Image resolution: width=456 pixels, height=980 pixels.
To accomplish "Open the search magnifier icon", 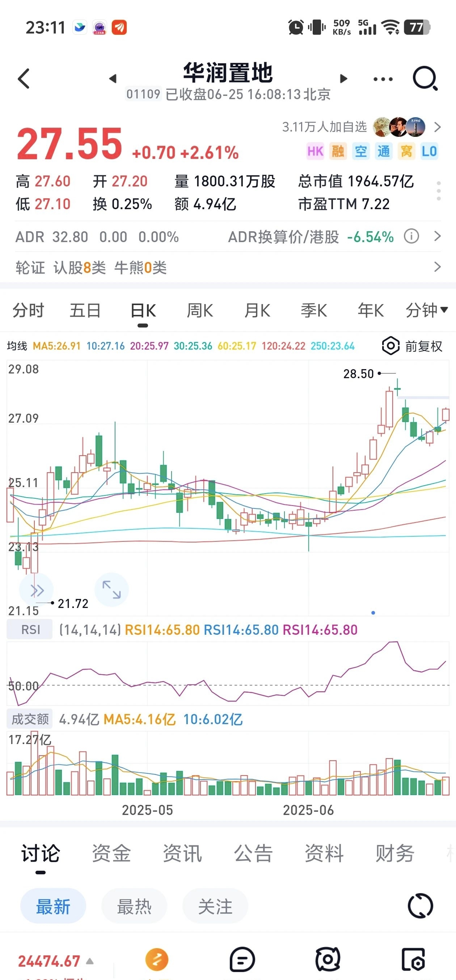I will (x=425, y=79).
